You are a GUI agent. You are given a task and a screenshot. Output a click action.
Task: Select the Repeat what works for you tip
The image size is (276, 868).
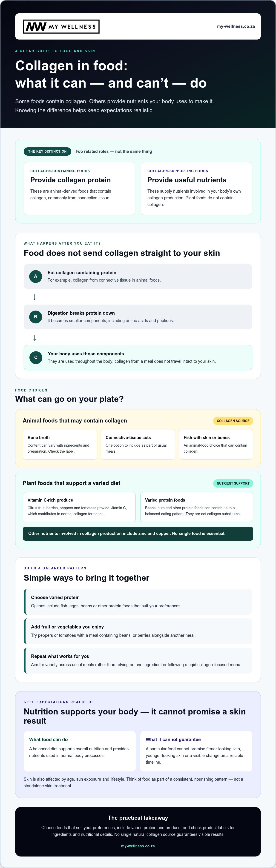138,661
